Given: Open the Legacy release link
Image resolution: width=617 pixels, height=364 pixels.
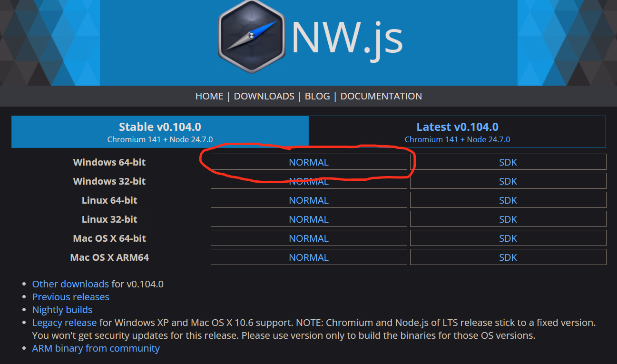Looking at the screenshot, I should tap(64, 323).
